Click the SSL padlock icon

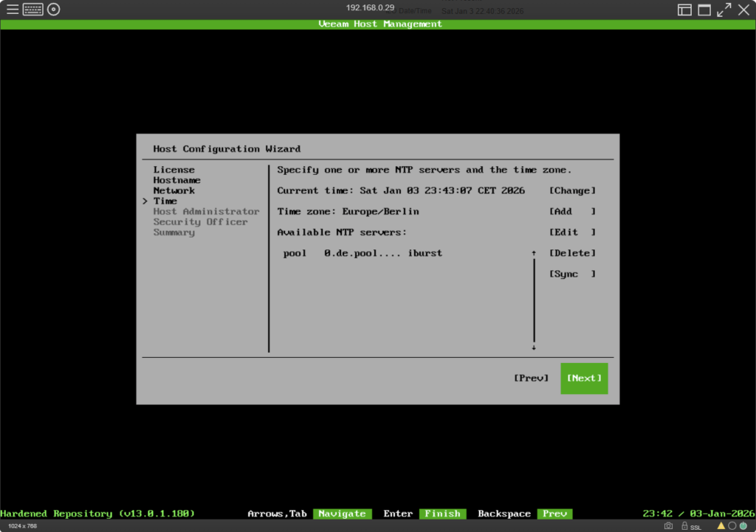point(685,526)
